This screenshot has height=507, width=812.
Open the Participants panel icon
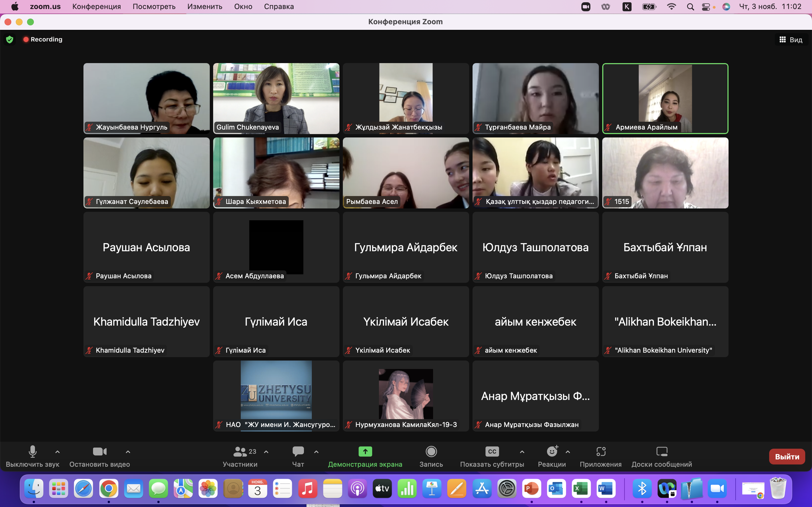[240, 452]
